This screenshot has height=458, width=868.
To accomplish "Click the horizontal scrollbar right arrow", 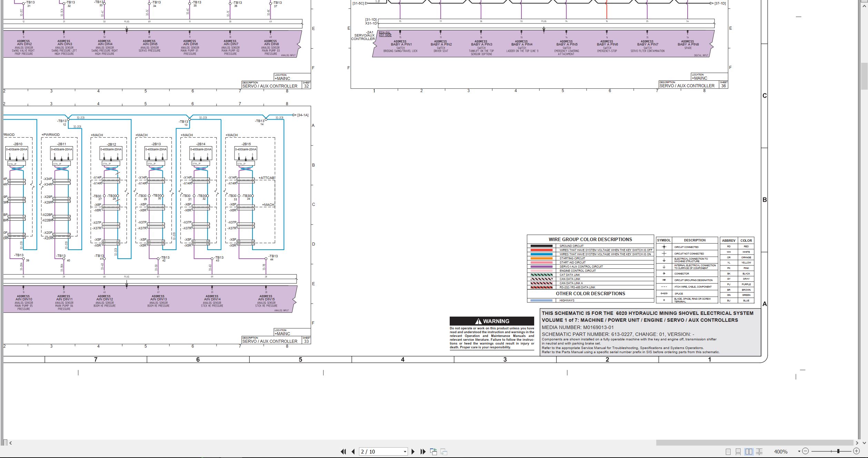I will 857,443.
